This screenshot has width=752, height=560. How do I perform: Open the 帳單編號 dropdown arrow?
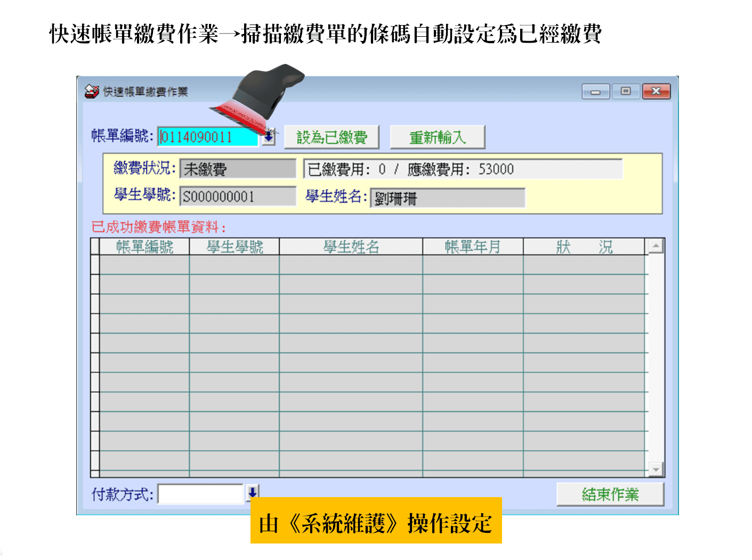[269, 137]
